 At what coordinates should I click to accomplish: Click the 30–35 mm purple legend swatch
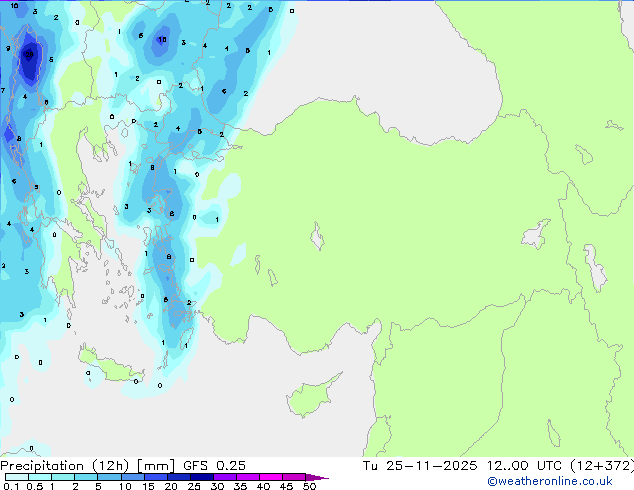[224, 477]
